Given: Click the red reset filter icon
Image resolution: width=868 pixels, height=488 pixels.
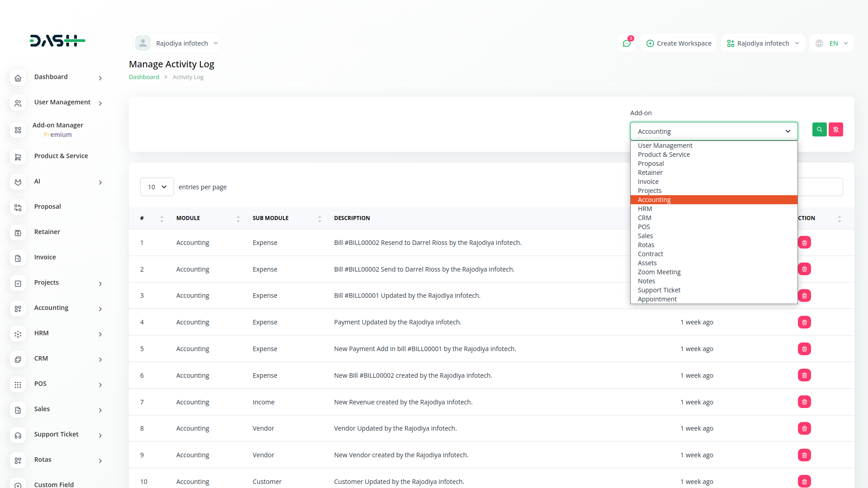Looking at the screenshot, I should coord(835,130).
